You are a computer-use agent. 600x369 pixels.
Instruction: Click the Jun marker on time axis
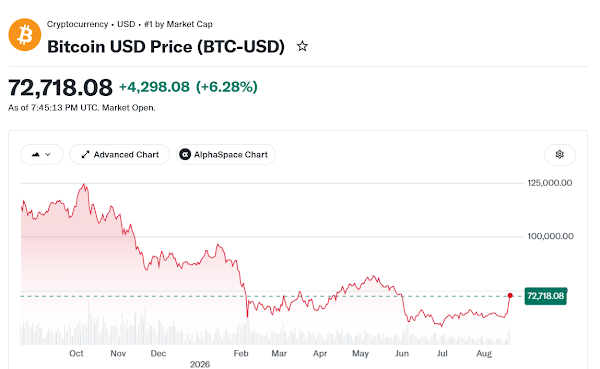tap(402, 353)
